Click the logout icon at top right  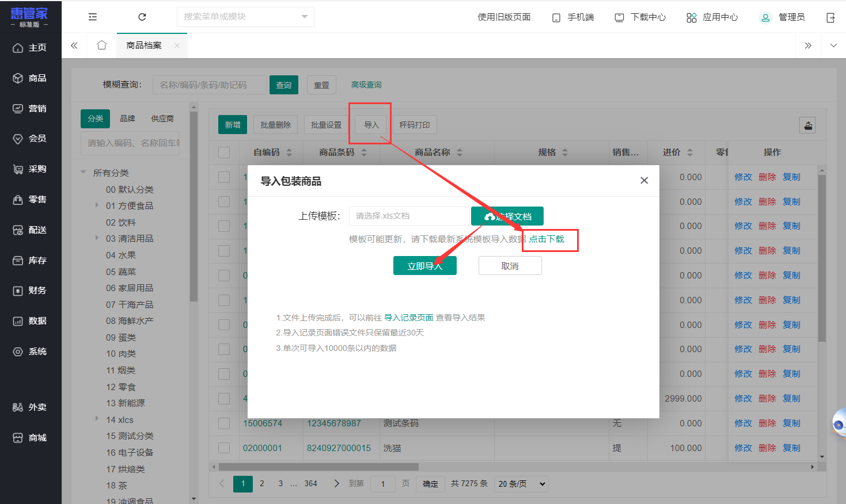point(830,18)
